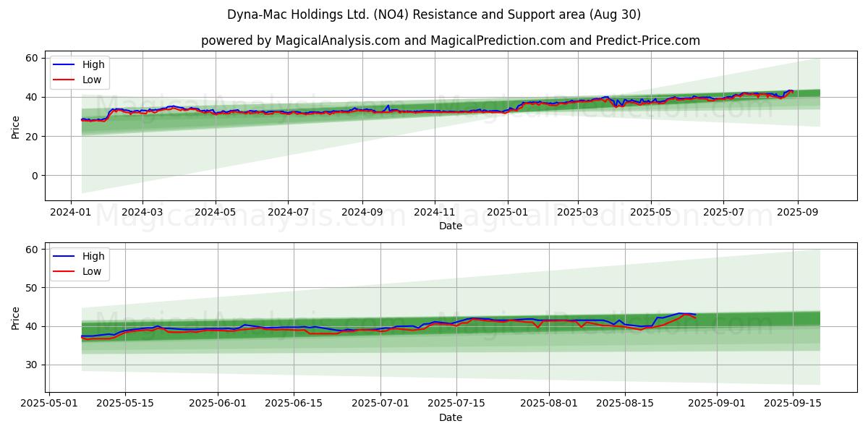This screenshot has width=868, height=434.
Task: Click the '2025-07-01' date tick label
Action: [380, 404]
